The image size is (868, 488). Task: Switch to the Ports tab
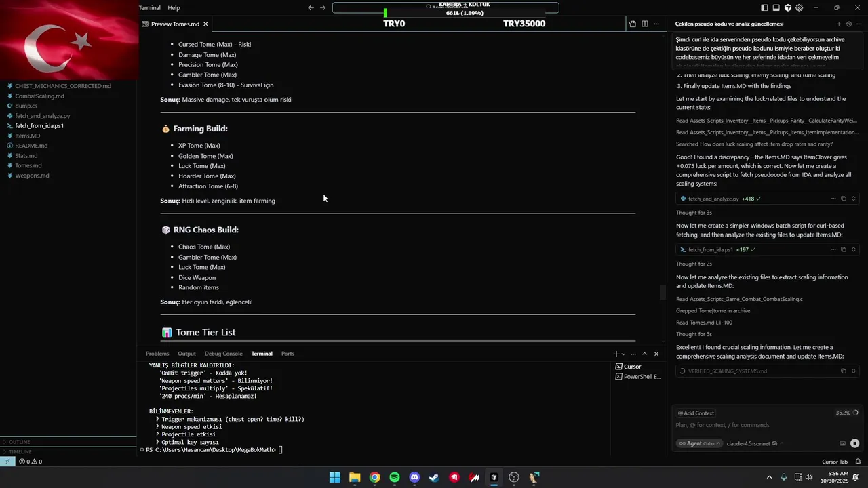coord(288,354)
